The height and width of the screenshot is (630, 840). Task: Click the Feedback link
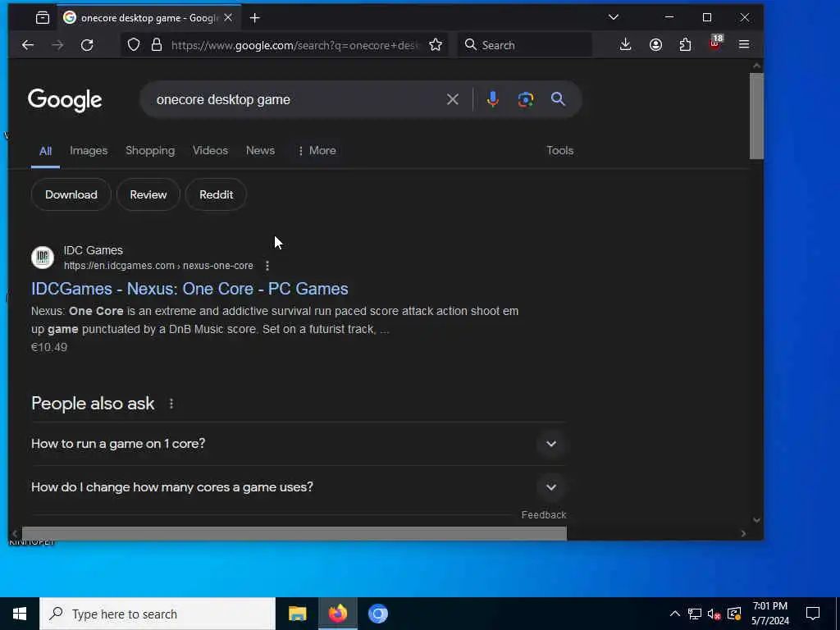544,515
